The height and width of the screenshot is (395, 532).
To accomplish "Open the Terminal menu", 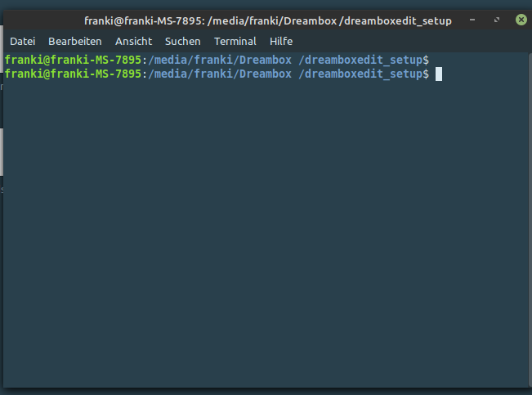I will [x=235, y=42].
